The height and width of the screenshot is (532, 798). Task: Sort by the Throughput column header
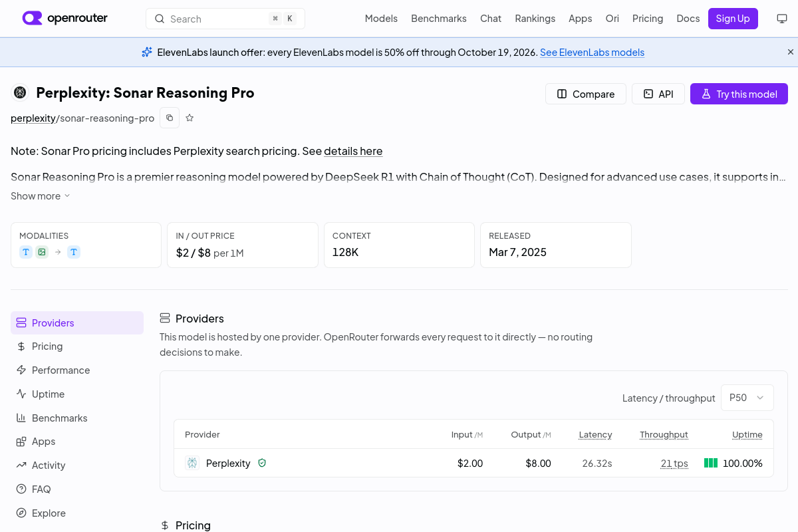tap(664, 434)
